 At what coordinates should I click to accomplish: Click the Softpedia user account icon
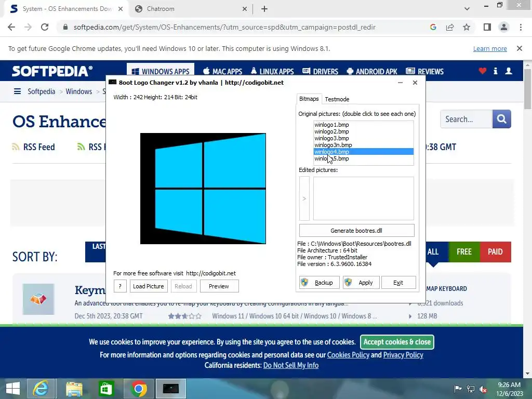click(x=509, y=71)
